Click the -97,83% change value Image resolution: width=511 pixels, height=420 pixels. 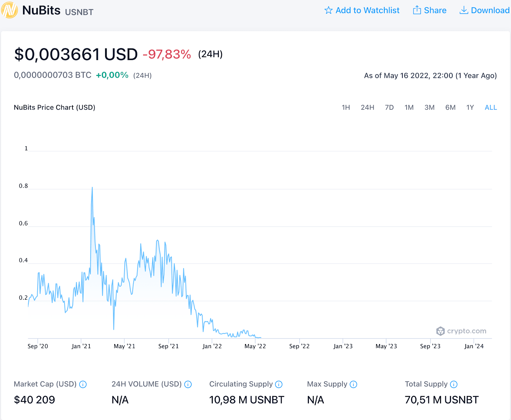167,54
